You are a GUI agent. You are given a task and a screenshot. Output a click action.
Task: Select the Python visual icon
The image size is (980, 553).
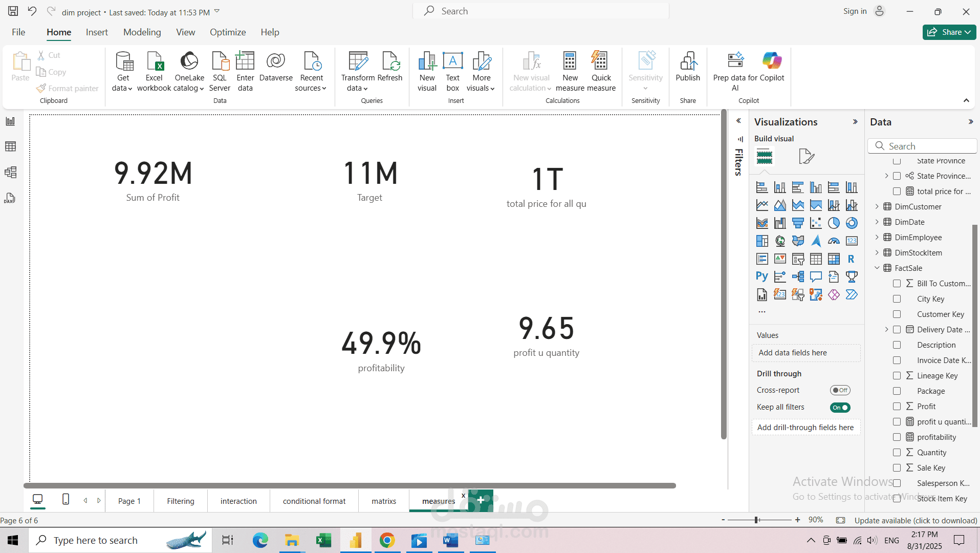point(762,277)
